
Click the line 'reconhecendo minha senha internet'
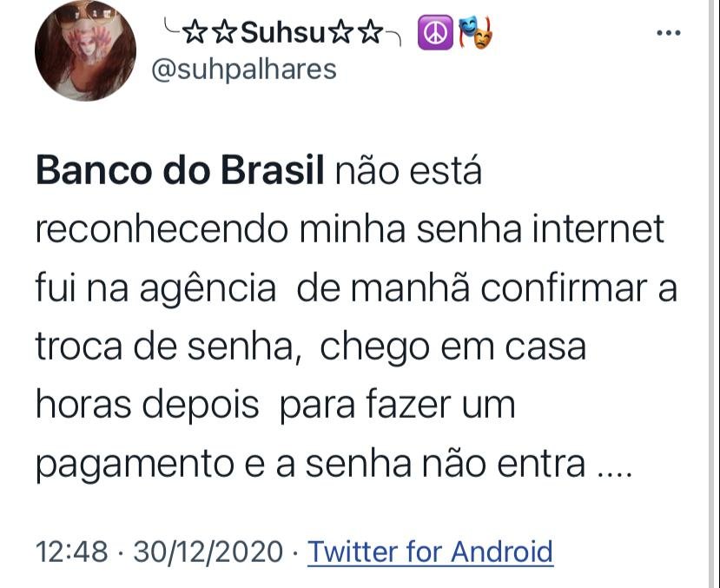[x=350, y=228]
